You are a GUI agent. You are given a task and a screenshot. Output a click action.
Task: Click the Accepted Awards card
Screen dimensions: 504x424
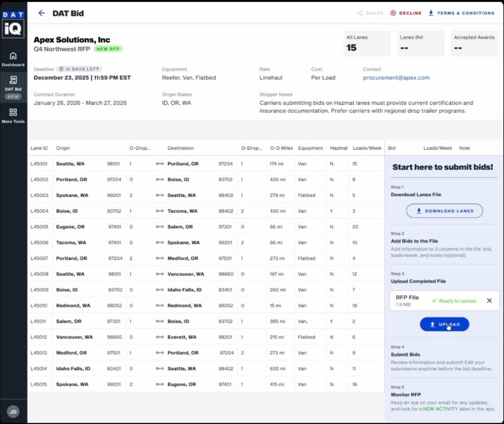[474, 44]
